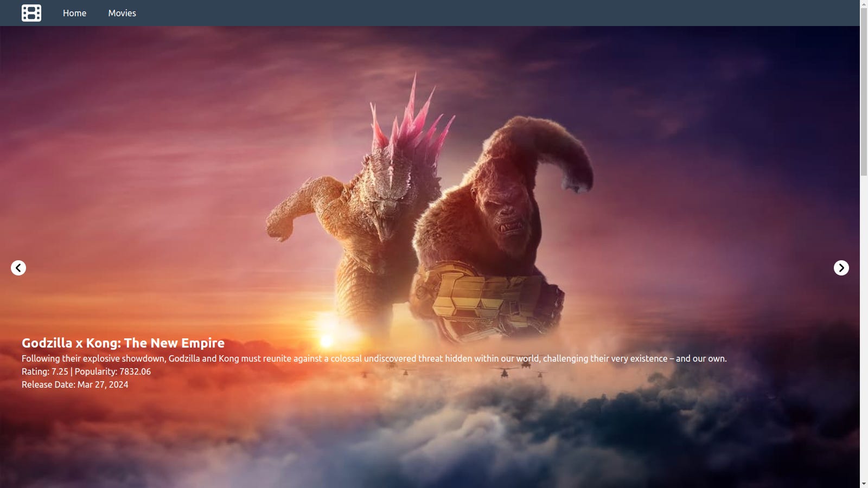Open the Home navigation item
Screen dimensions: 868x488
tap(74, 12)
